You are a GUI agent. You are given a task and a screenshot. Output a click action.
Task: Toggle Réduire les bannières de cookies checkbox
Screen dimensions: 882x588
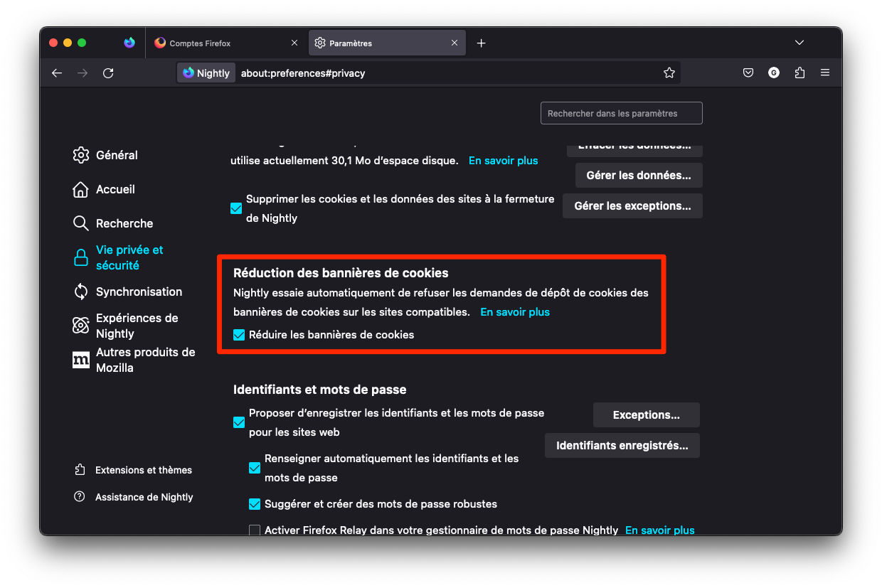coord(239,334)
